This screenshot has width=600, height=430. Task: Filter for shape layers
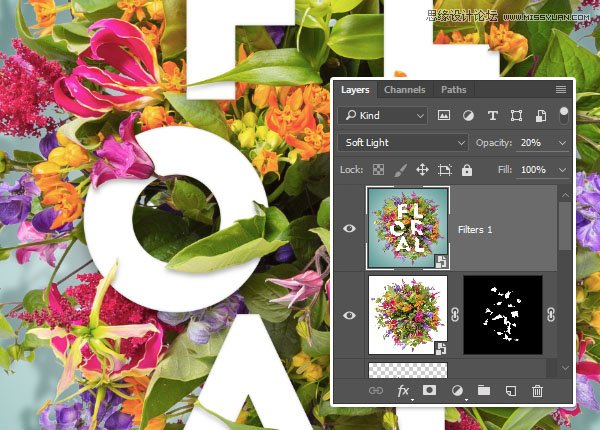[517, 116]
